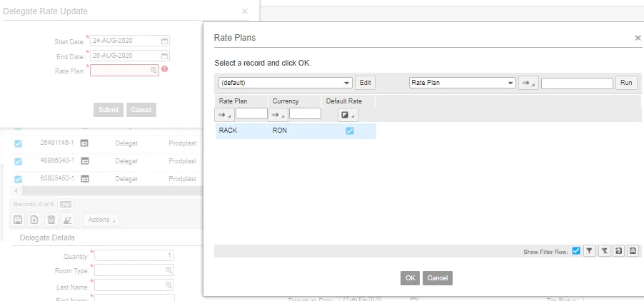Viewport: 644px width, 301px height.
Task: Click the save record icon below delegates grid
Action: 17,220
